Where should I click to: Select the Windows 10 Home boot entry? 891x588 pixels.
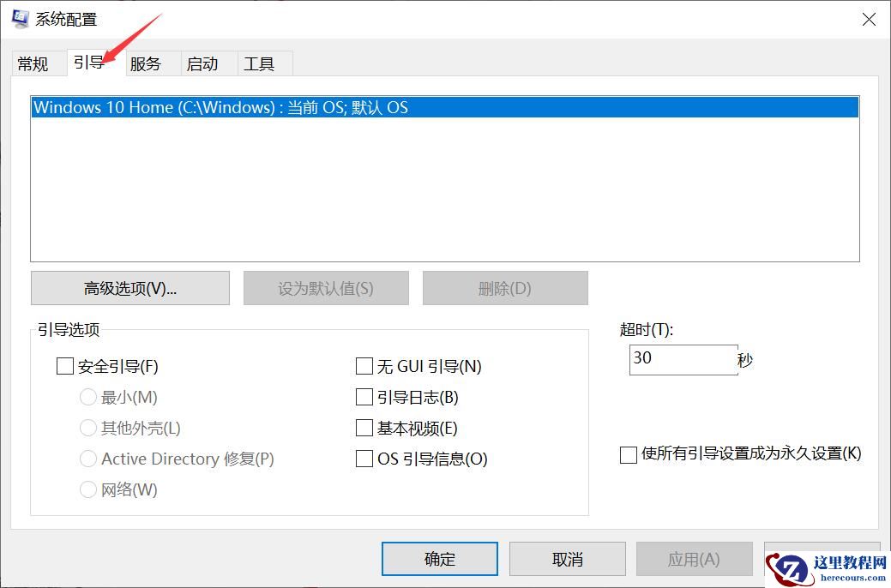[445, 107]
